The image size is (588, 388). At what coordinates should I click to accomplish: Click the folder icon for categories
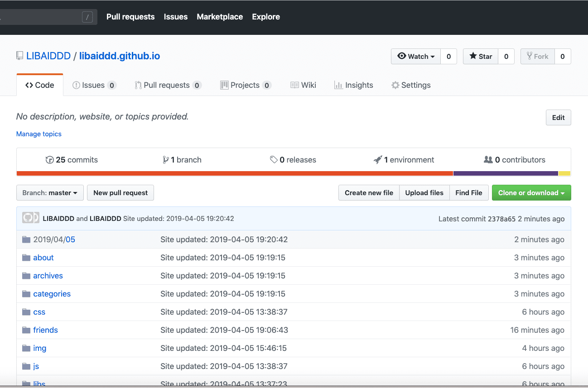(x=26, y=294)
